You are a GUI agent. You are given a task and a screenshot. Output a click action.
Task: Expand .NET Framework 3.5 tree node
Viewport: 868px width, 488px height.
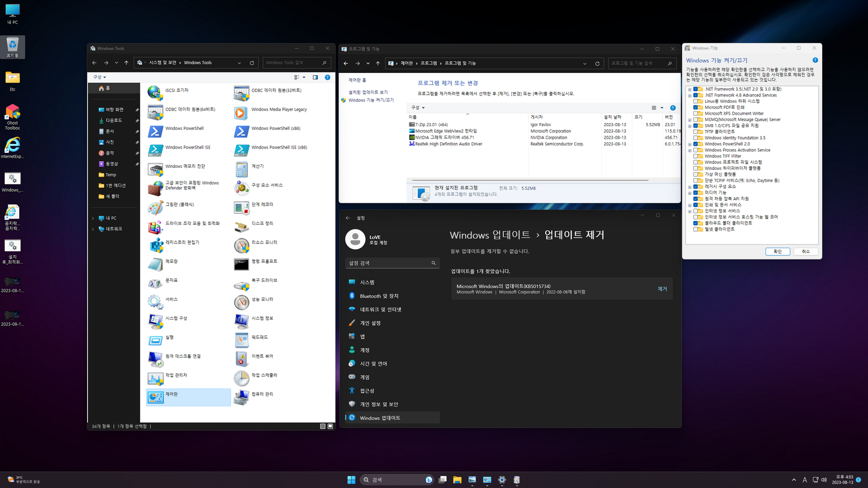[x=690, y=89]
